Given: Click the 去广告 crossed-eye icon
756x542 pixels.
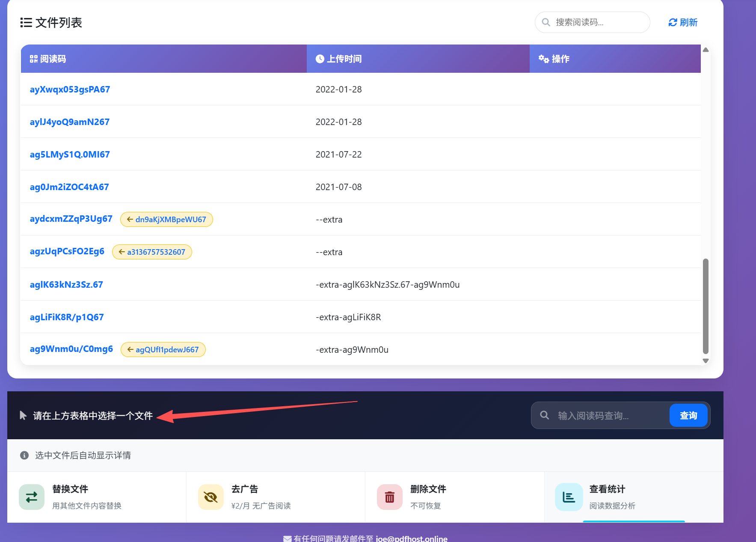Looking at the screenshot, I should (210, 497).
